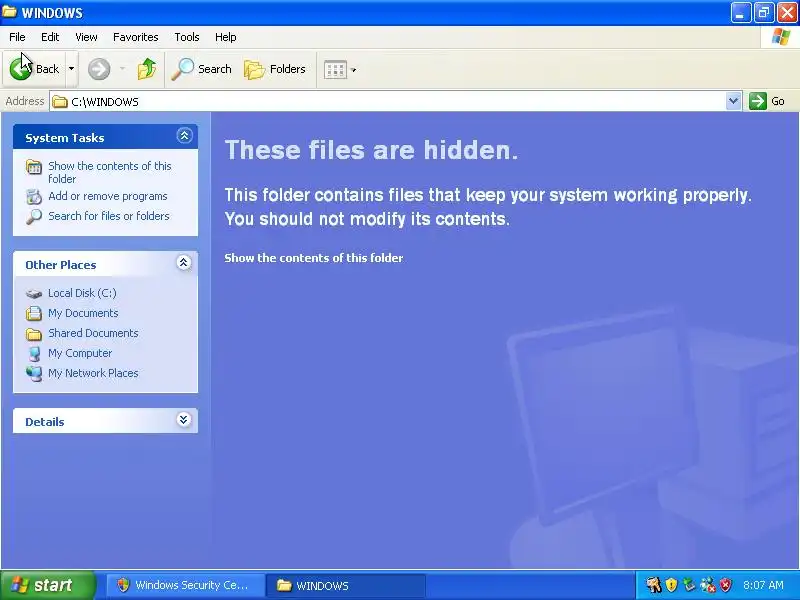The height and width of the screenshot is (600, 800).
Task: Open the Views dropdown arrow
Action: pyautogui.click(x=354, y=70)
